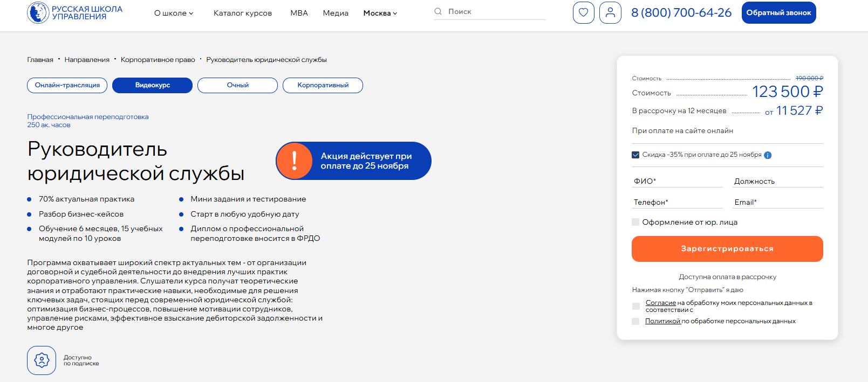Click the 'Обратный звонок' button
Image resolution: width=868 pixels, height=382 pixels.
778,13
